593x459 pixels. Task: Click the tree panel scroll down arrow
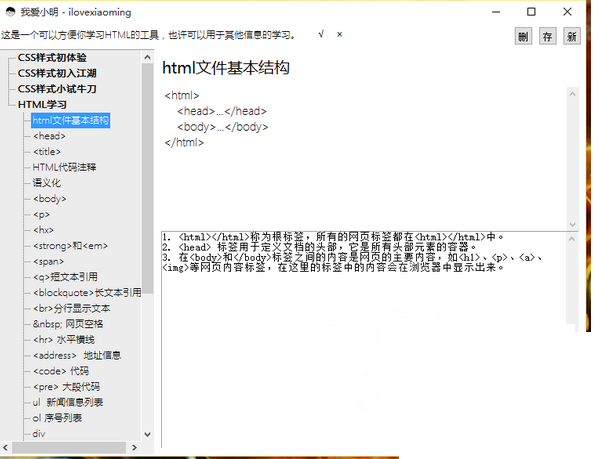click(147, 434)
